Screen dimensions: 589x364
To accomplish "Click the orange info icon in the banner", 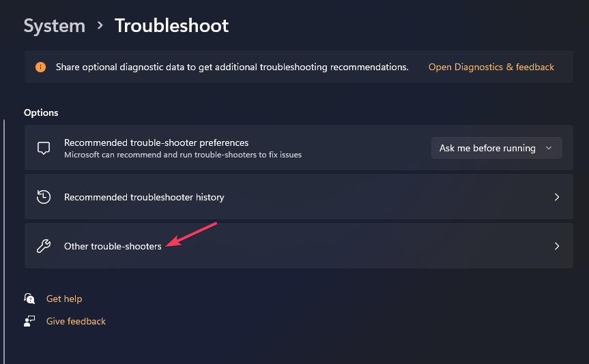I will click(x=41, y=67).
